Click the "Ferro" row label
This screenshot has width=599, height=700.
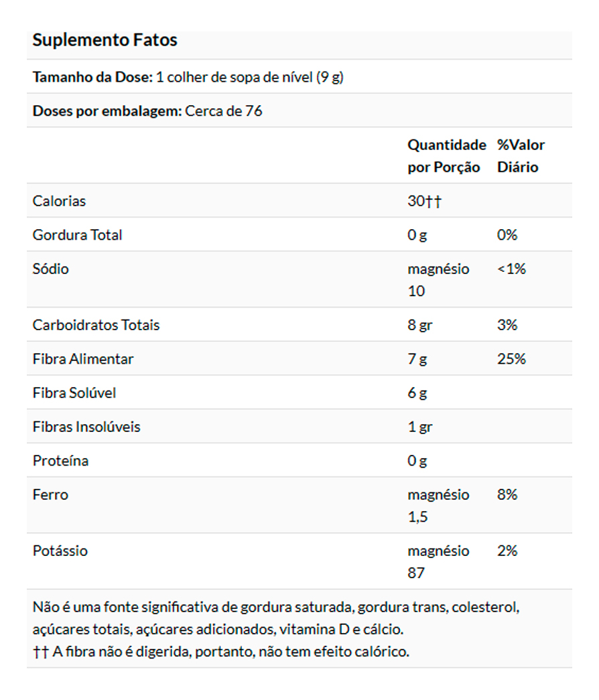click(x=50, y=495)
